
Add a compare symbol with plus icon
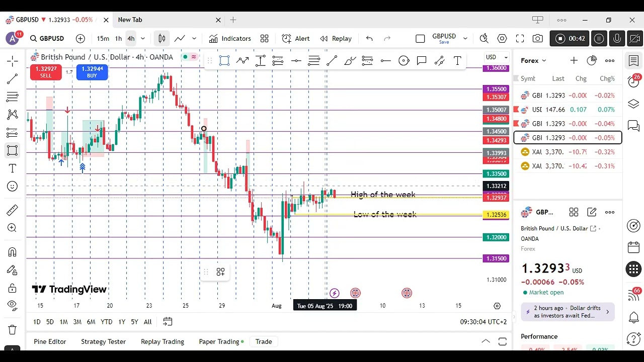80,39
